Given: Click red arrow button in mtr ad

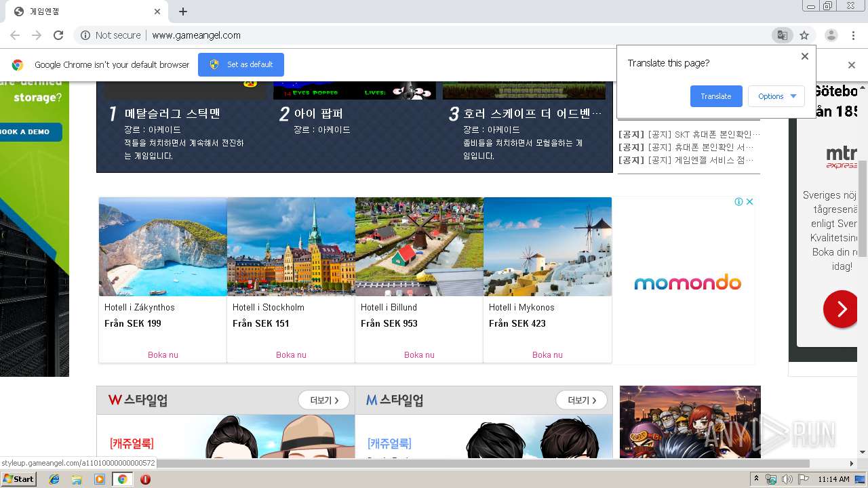Looking at the screenshot, I should pyautogui.click(x=840, y=310).
